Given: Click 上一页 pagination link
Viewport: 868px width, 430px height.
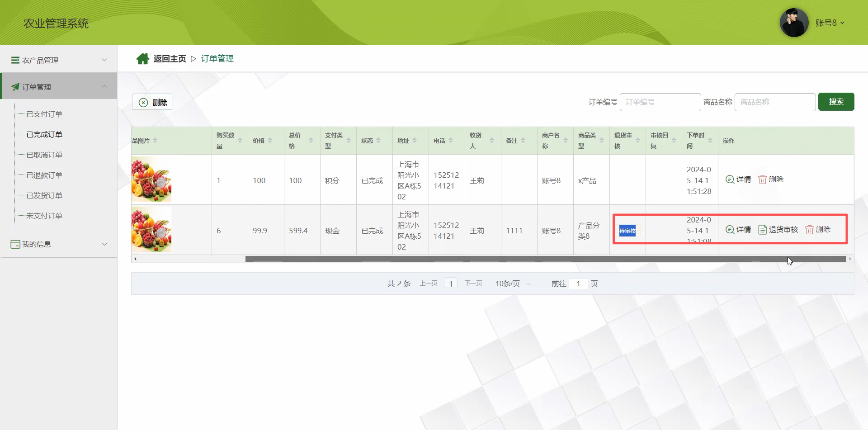Looking at the screenshot, I should pyautogui.click(x=429, y=283).
